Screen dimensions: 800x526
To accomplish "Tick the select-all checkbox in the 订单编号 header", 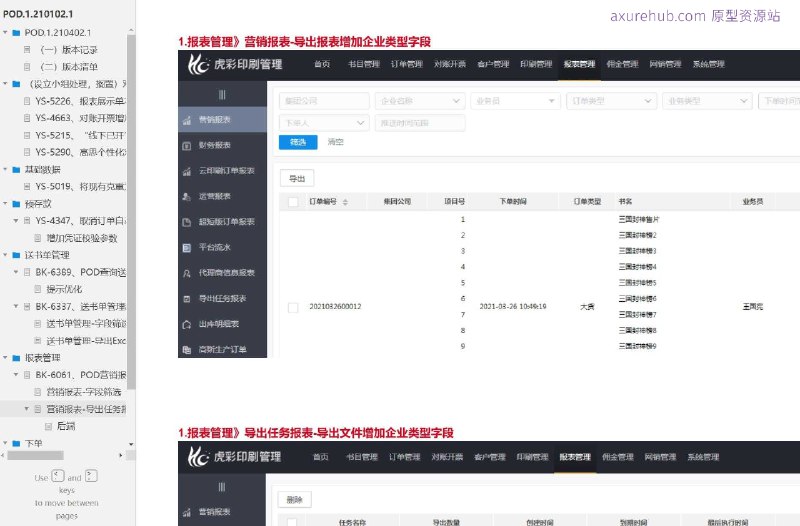I will tap(293, 202).
